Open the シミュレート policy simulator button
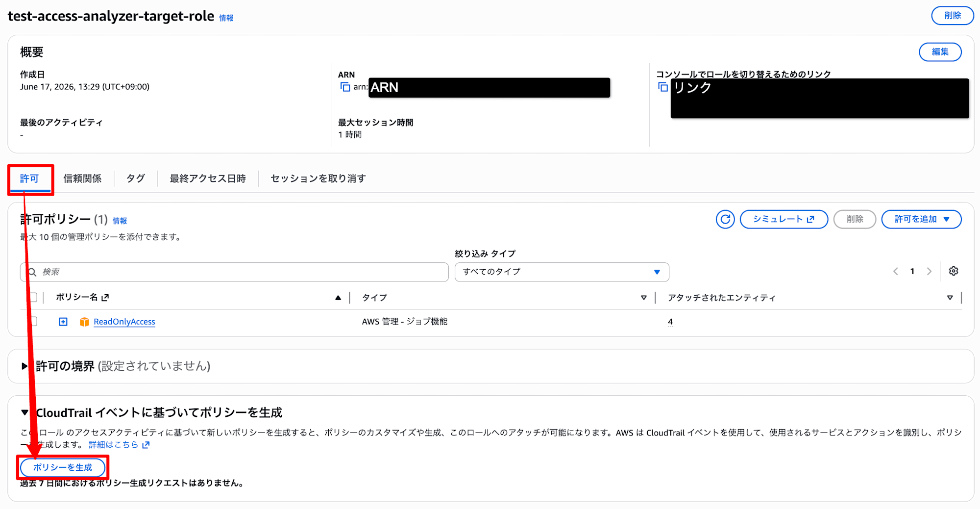 784,219
